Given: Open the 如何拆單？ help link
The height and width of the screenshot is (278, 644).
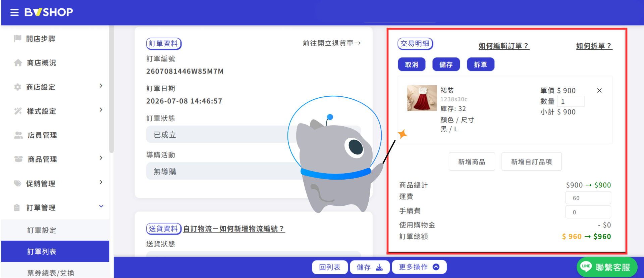Looking at the screenshot, I should tap(594, 46).
